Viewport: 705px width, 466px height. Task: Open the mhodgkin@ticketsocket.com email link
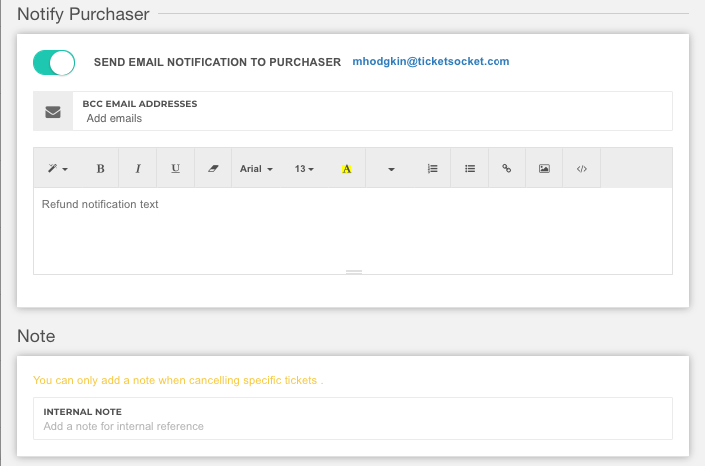[431, 62]
